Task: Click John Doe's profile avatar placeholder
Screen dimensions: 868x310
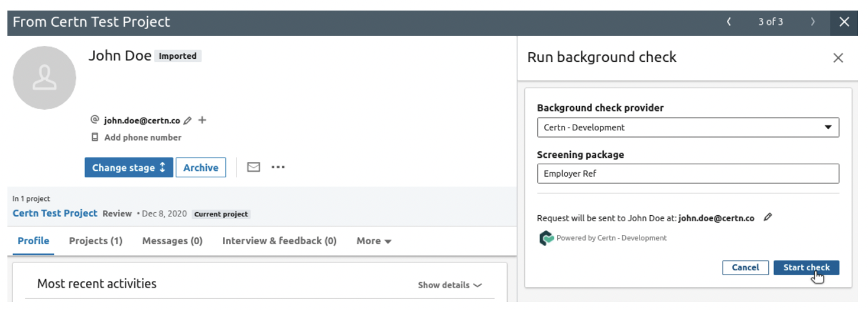Action: pyautogui.click(x=45, y=77)
